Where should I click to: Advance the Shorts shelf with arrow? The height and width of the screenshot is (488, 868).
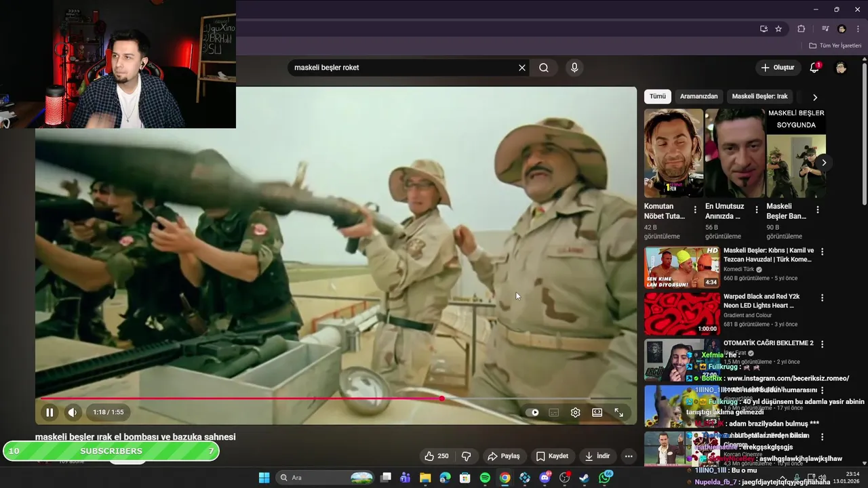tap(824, 163)
